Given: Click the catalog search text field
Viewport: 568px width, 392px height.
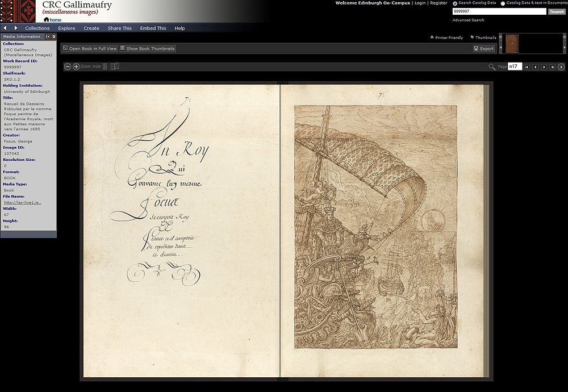Looking at the screenshot, I should pyautogui.click(x=499, y=11).
